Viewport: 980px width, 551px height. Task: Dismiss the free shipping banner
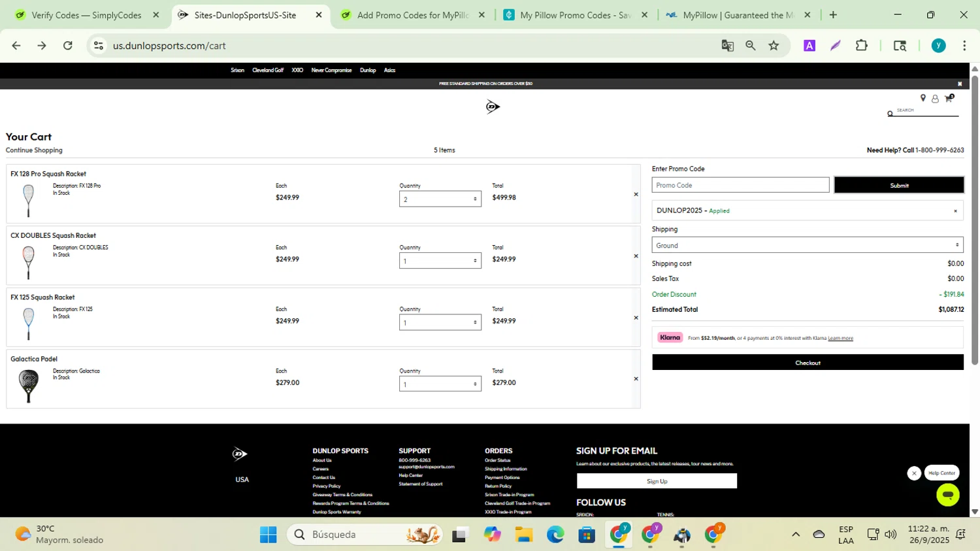960,84
